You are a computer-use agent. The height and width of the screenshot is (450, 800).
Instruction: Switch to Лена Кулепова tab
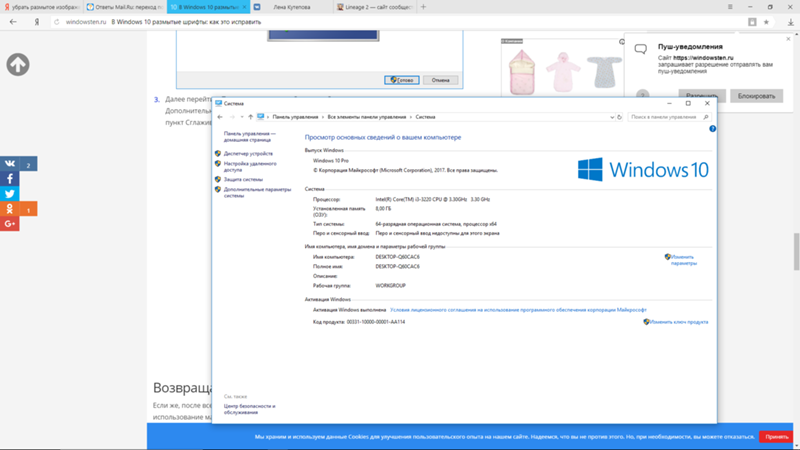coord(291,7)
